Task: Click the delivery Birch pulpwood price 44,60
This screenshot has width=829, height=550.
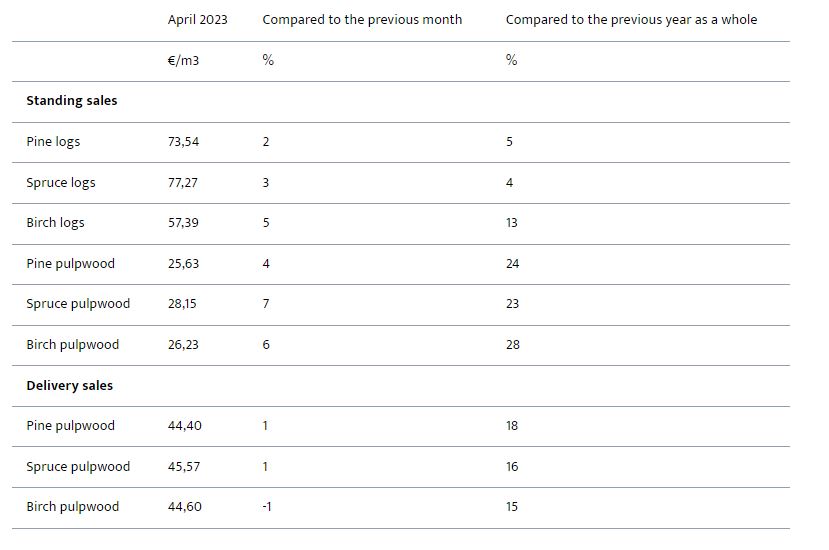Action: 184,507
